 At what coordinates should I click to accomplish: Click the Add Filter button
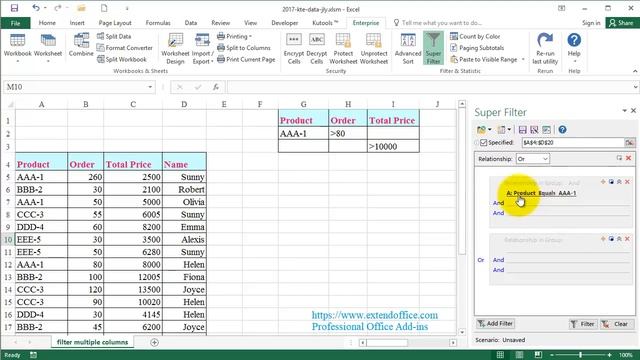(496, 324)
